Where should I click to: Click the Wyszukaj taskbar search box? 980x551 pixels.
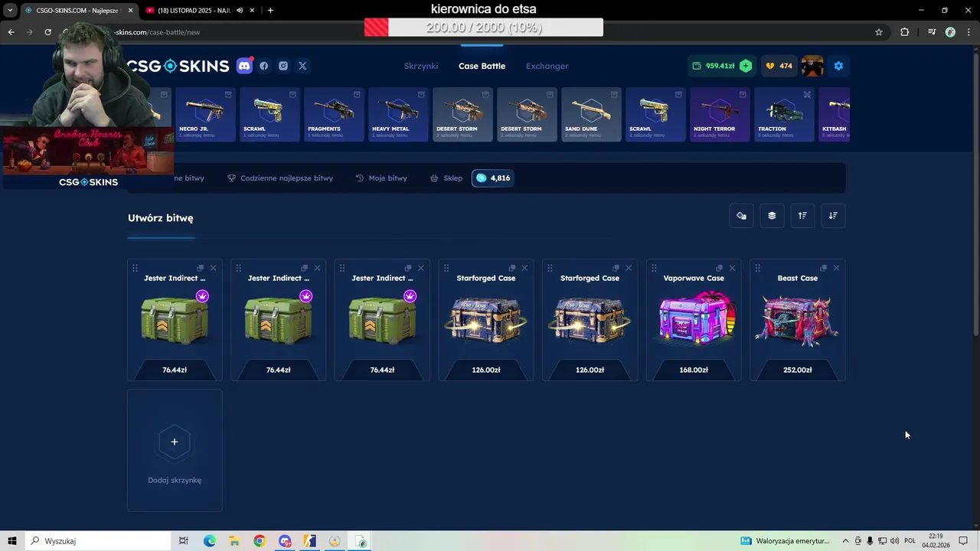[x=98, y=541]
